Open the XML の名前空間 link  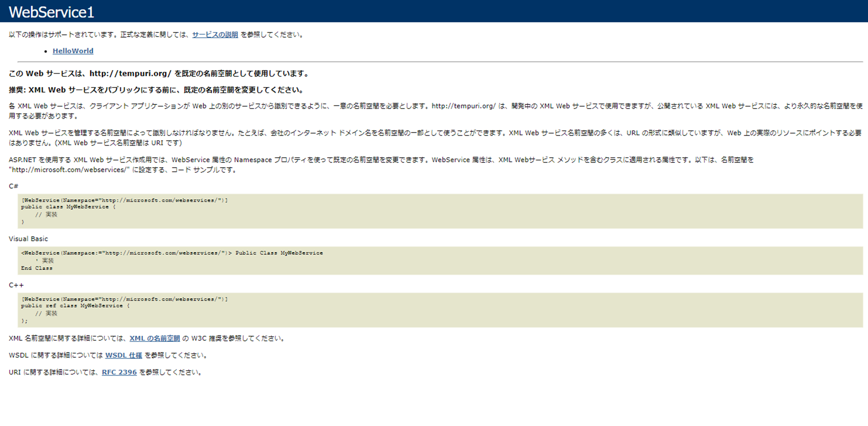coord(155,338)
